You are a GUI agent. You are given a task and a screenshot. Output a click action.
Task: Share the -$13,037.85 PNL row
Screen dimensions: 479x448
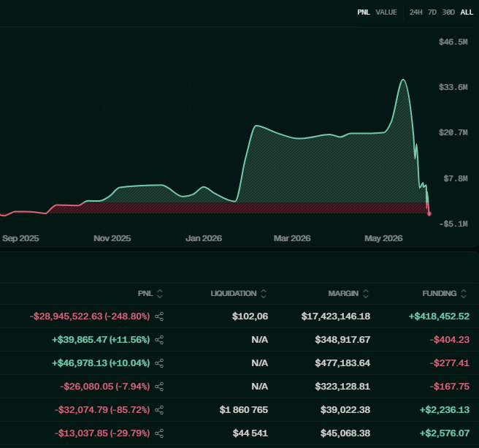tap(159, 433)
